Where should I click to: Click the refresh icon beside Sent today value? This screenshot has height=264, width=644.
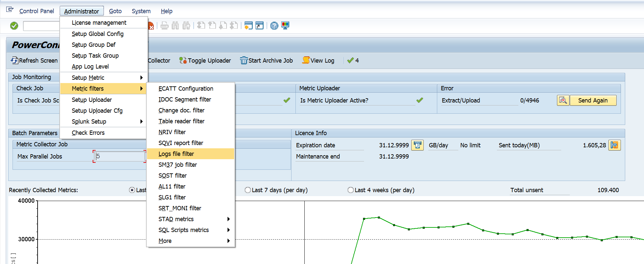[614, 145]
